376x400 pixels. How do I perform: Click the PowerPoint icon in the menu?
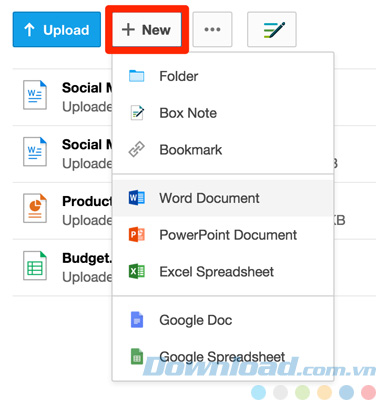coord(137,235)
